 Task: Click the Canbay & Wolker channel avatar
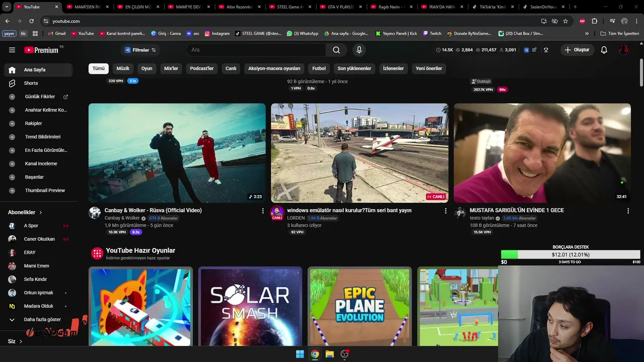tap(95, 213)
